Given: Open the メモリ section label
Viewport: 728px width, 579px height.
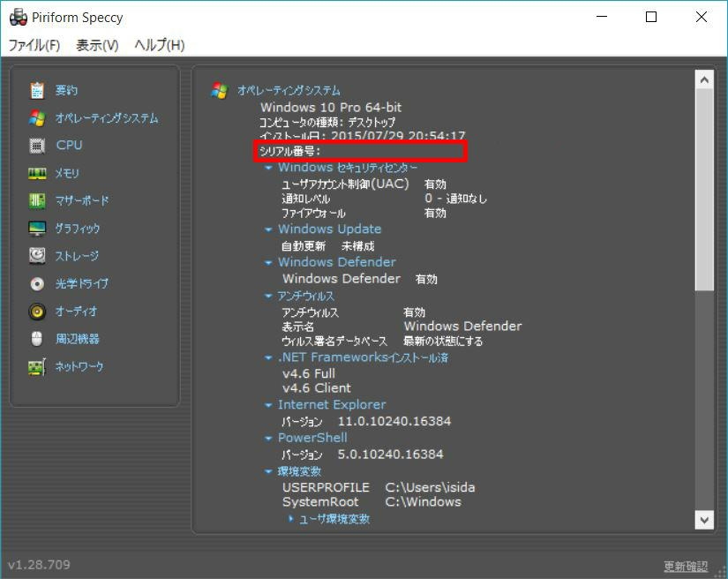Looking at the screenshot, I should 67,173.
